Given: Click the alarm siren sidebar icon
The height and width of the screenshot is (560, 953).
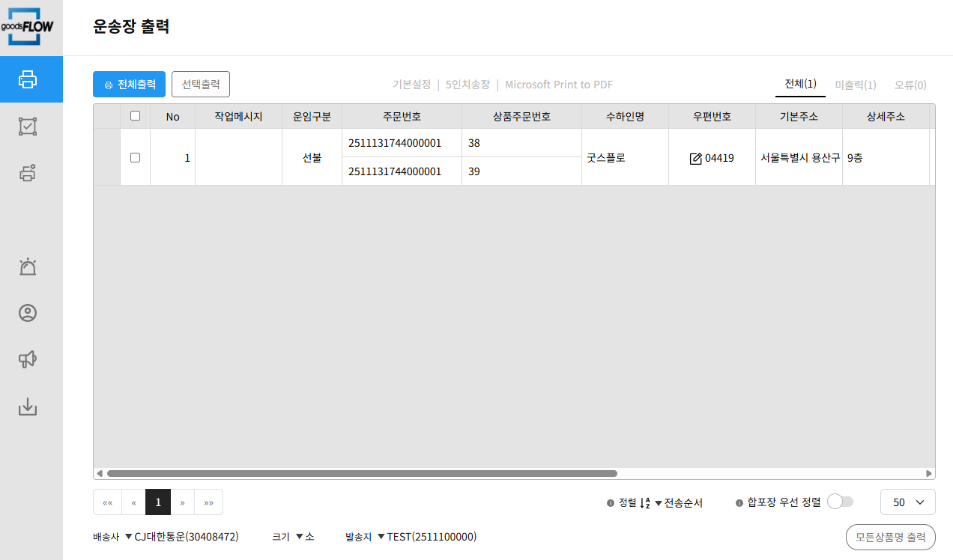Looking at the screenshot, I should 28,267.
